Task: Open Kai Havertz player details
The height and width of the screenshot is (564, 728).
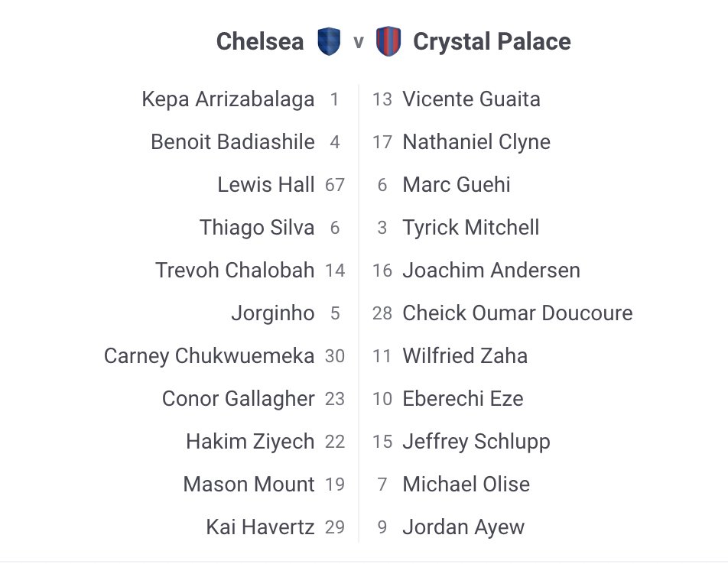Action: tap(260, 527)
